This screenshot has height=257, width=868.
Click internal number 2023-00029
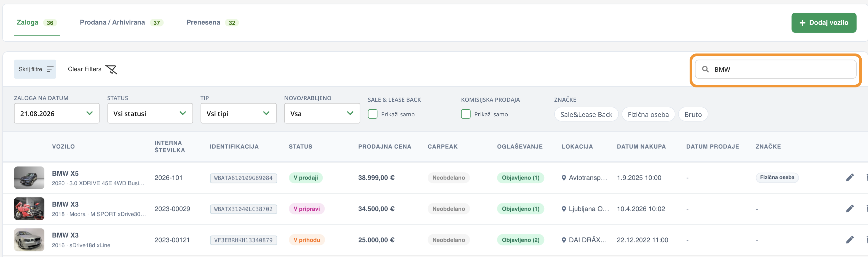(x=172, y=209)
